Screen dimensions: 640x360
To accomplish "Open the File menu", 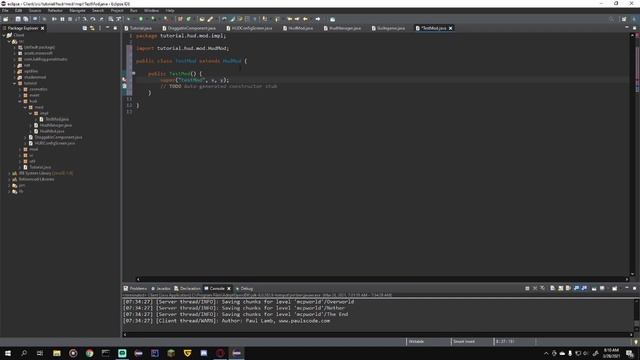I will pos(5,11).
